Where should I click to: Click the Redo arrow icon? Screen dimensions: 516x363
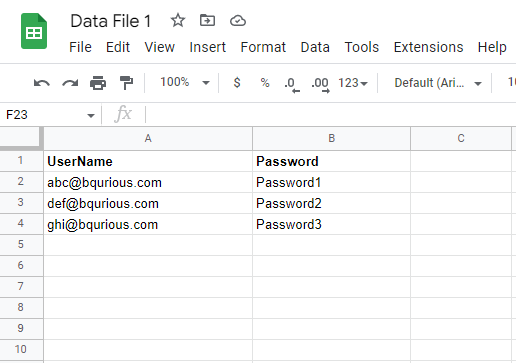click(x=70, y=83)
